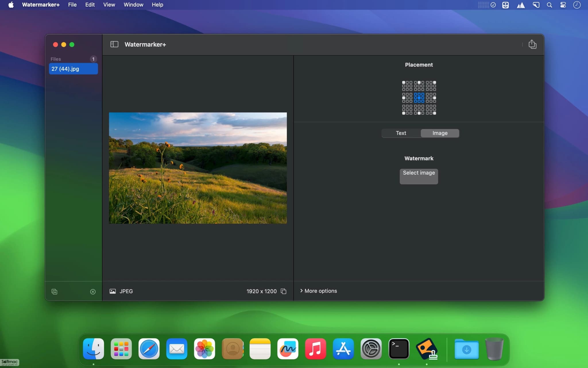Open Freeform from the Dock
This screenshot has width=588, height=368.
tap(288, 349)
